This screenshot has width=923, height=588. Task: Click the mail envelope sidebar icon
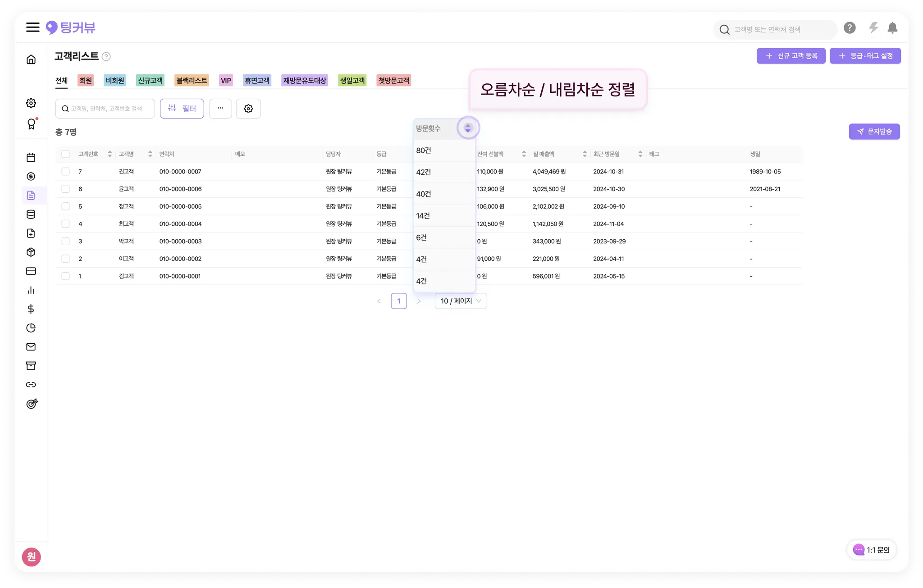click(31, 347)
